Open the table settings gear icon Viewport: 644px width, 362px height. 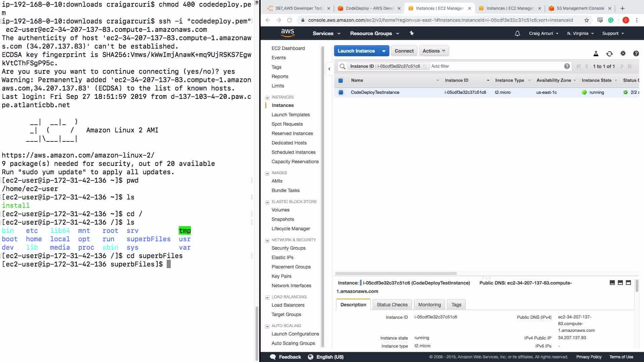click(x=623, y=53)
